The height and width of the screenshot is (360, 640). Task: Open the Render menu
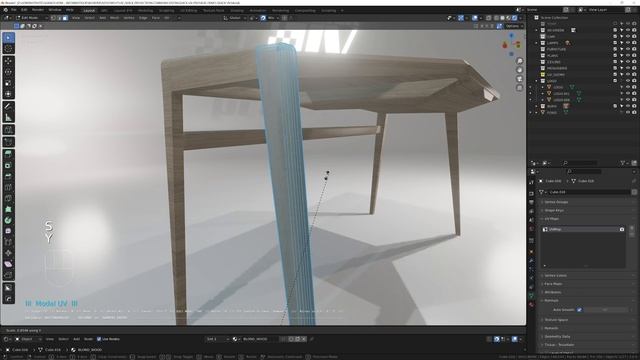(38, 10)
